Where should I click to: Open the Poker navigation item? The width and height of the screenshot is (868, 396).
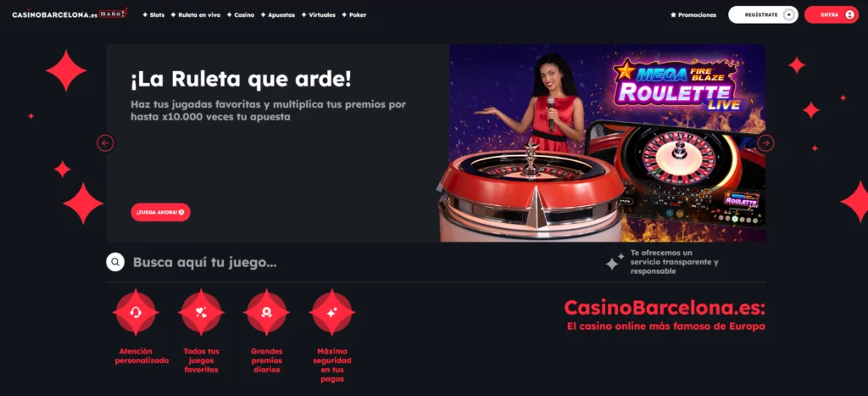[354, 15]
